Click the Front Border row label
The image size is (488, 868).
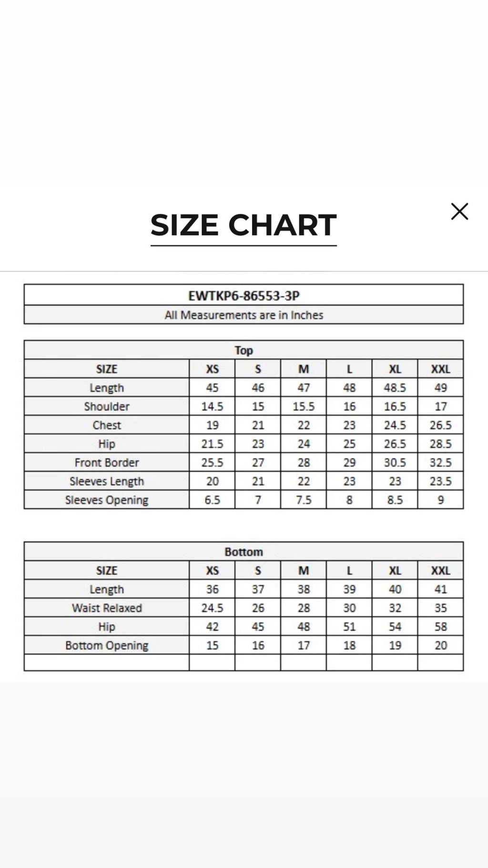pyautogui.click(x=107, y=463)
